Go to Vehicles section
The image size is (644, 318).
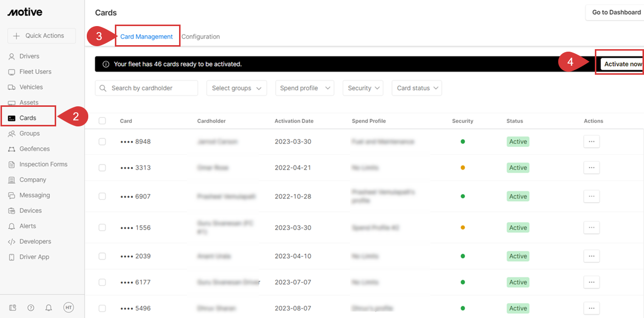(31, 87)
